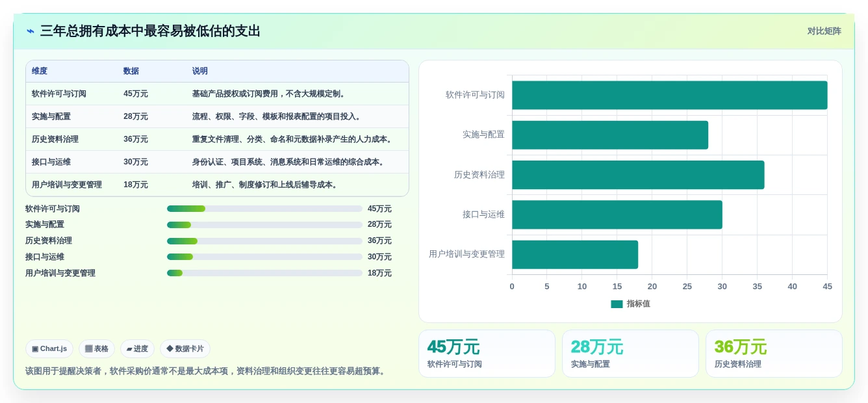
Task: Click the lightning icon beside the title
Action: 31,31
